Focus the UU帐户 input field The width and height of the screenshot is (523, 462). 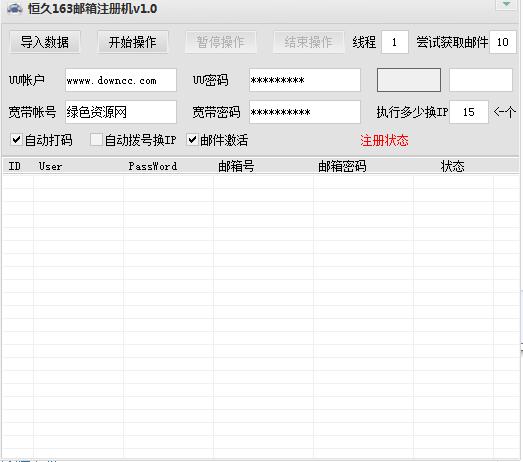(x=121, y=80)
